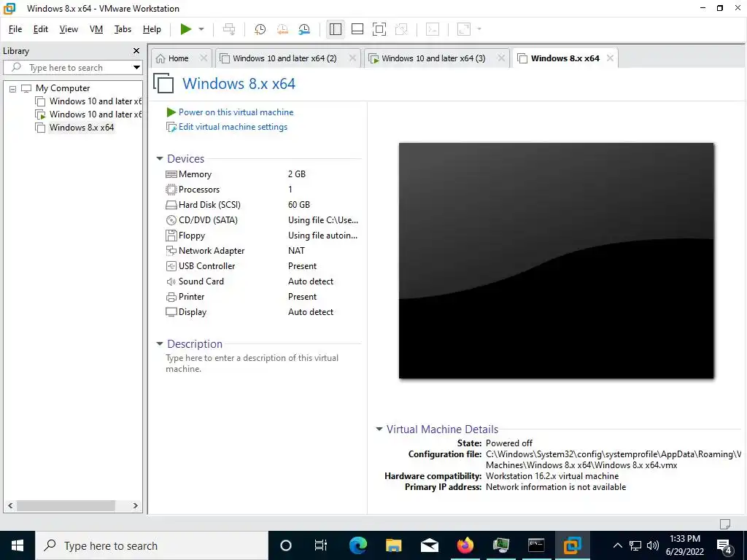The width and height of the screenshot is (747, 560).
Task: Click the Unity mode toolbar icon
Action: 402,29
